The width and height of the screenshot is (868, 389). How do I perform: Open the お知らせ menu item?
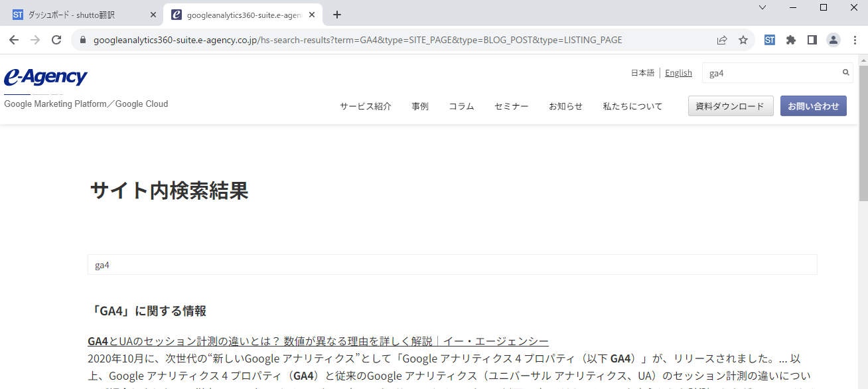[565, 106]
